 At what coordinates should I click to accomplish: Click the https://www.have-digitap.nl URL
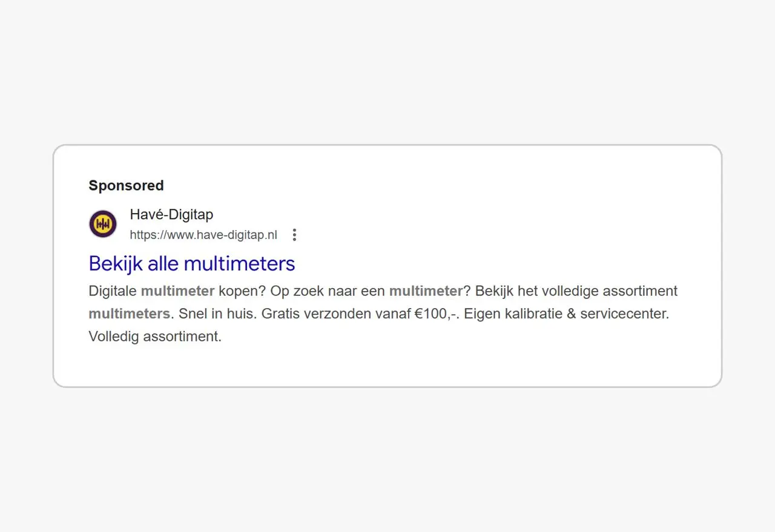tap(203, 235)
